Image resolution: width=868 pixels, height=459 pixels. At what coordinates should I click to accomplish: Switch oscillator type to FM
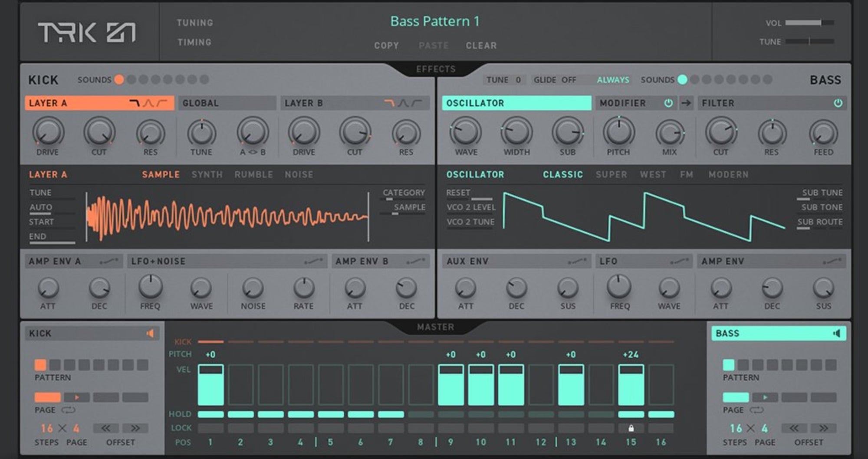[x=686, y=174]
